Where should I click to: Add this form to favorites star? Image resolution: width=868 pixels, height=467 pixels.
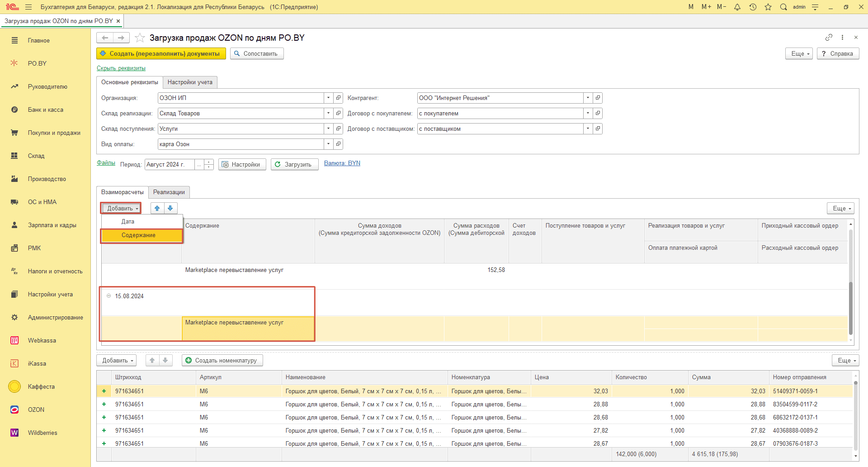(x=140, y=38)
